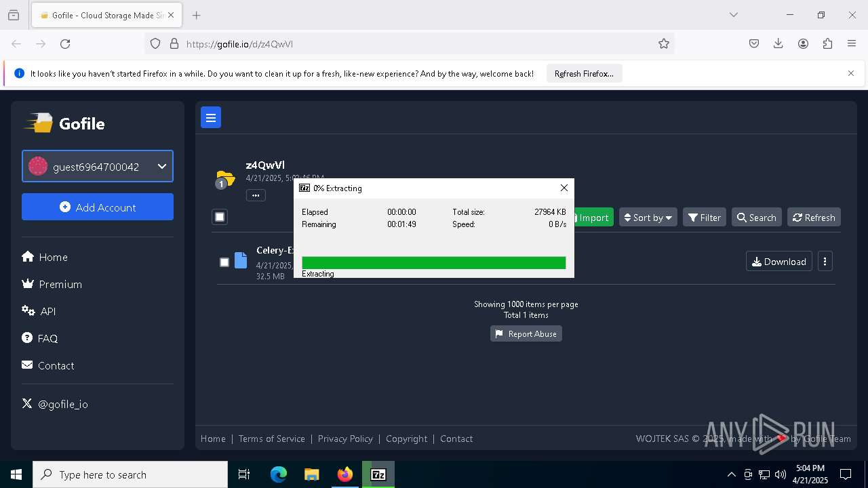Open the network icon in tray
This screenshot has height=488, width=868.
(x=764, y=474)
